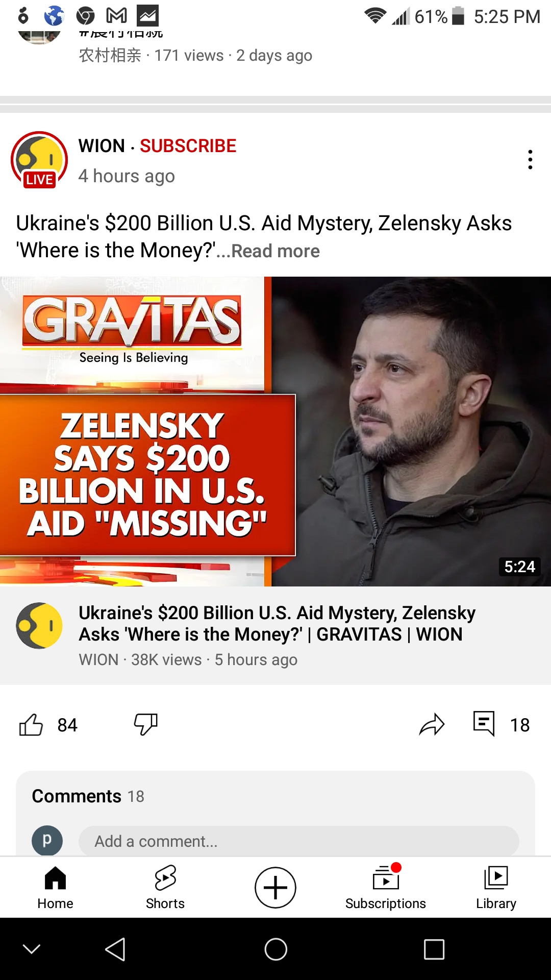This screenshot has width=551, height=980.
Task: Open the three-dot post options menu
Action: tap(530, 160)
